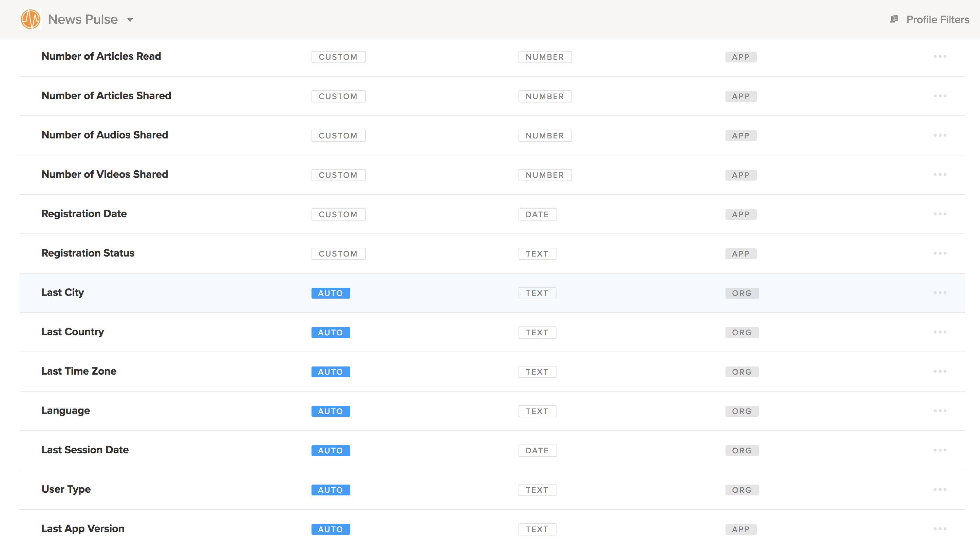980x547 pixels.
Task: Click the News Pulse app logo icon
Action: (31, 19)
